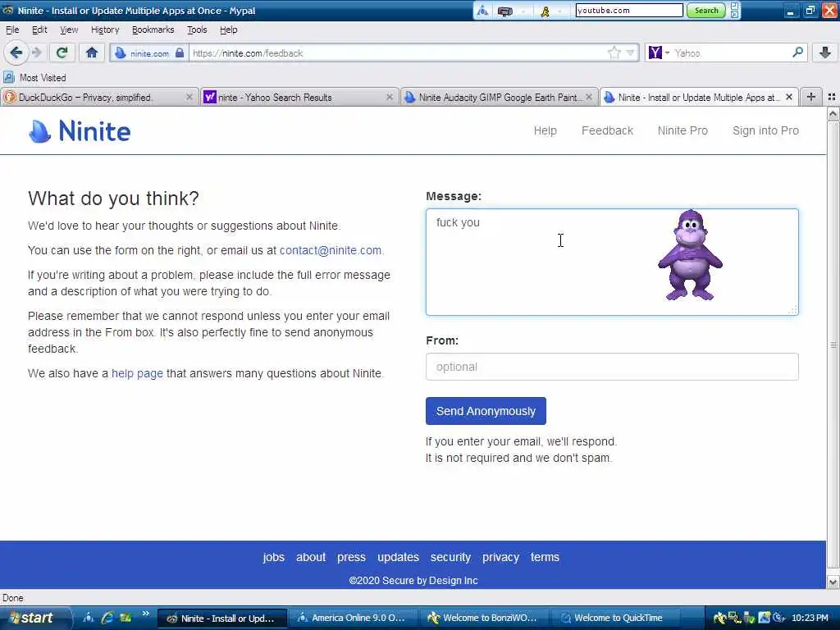Open the help page link

(137, 373)
